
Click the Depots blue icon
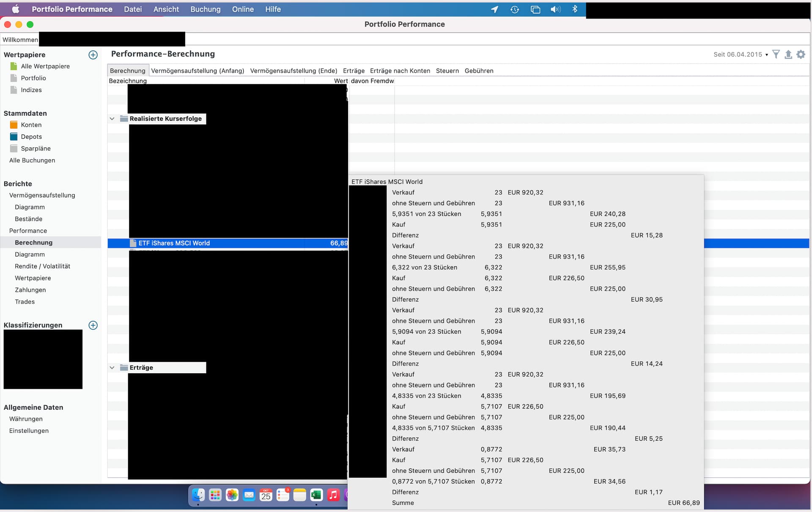pos(14,137)
